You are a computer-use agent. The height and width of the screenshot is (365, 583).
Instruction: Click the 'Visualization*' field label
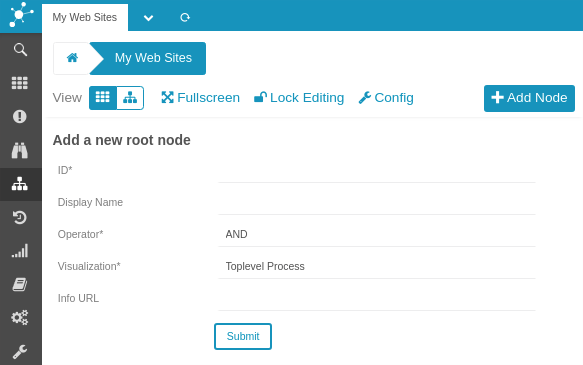[x=89, y=266]
